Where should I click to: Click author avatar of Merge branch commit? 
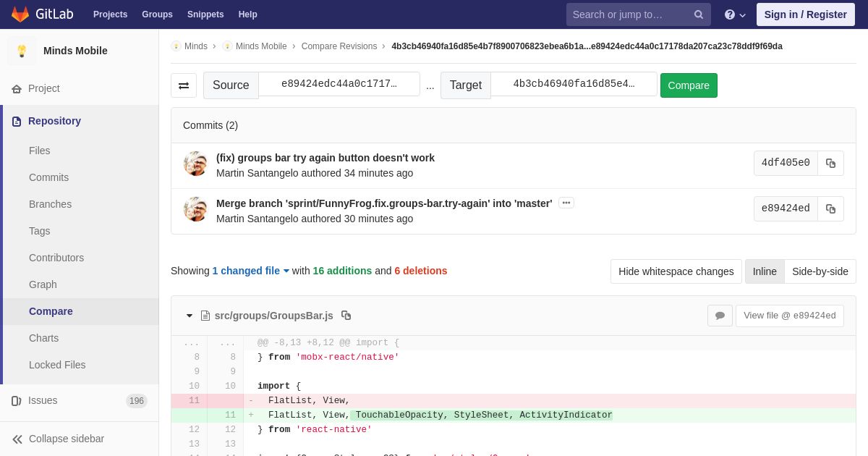[195, 209]
